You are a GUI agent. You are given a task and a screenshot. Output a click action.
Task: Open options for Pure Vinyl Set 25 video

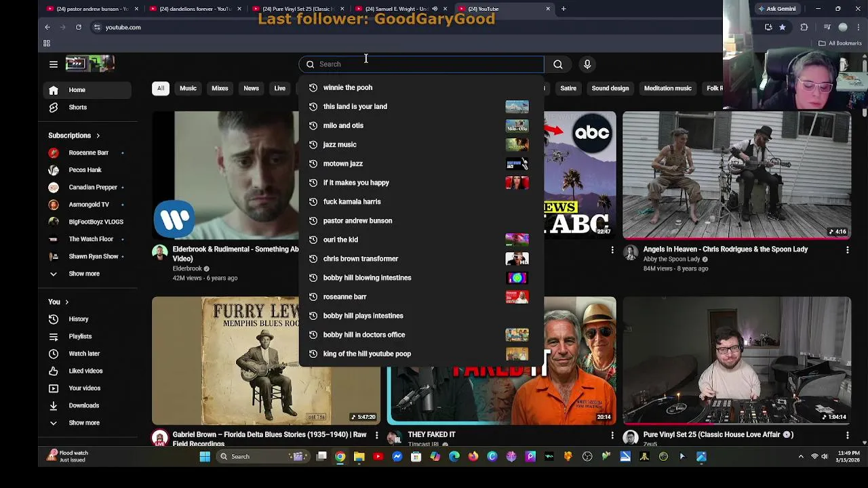click(847, 435)
